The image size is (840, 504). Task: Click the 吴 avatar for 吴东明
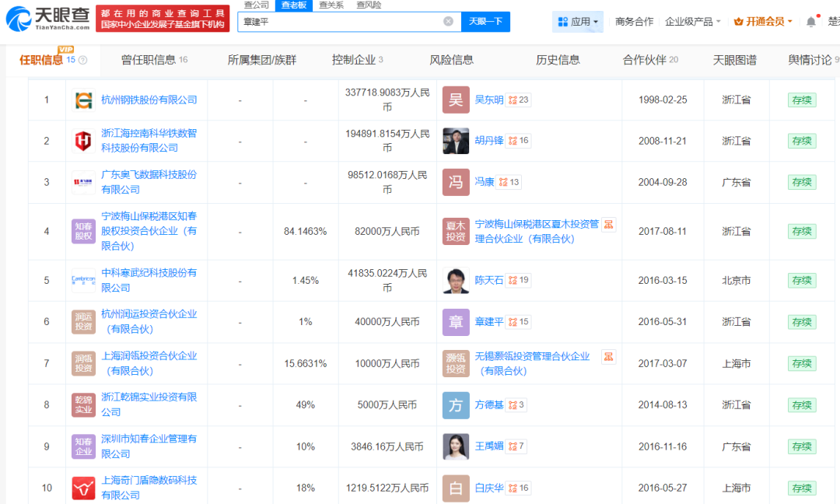coord(456,100)
